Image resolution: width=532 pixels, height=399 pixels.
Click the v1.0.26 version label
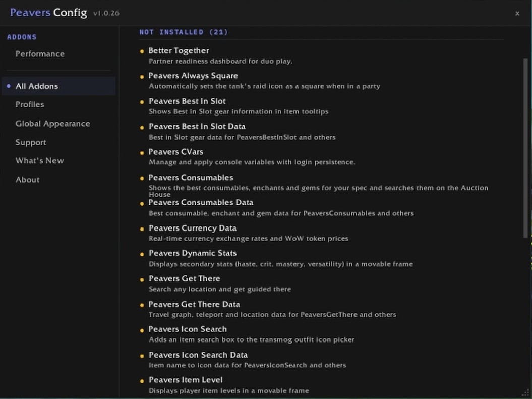(x=106, y=13)
